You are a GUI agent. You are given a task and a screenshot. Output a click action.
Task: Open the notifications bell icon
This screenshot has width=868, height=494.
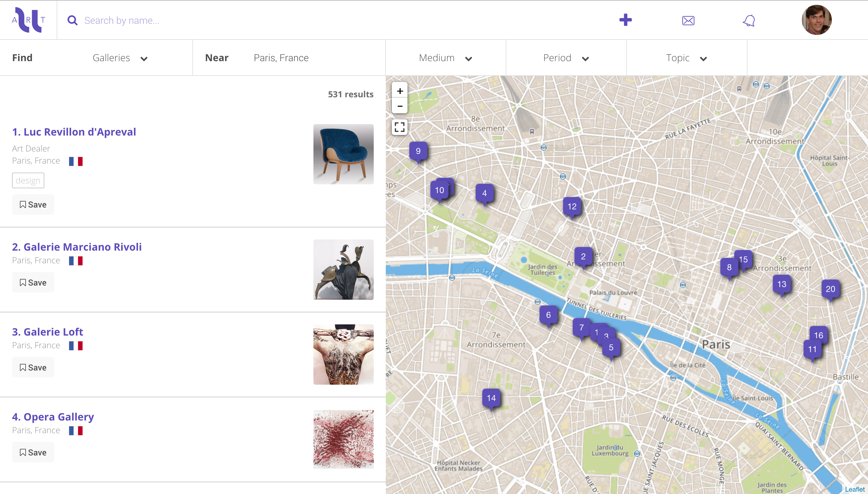(x=749, y=21)
